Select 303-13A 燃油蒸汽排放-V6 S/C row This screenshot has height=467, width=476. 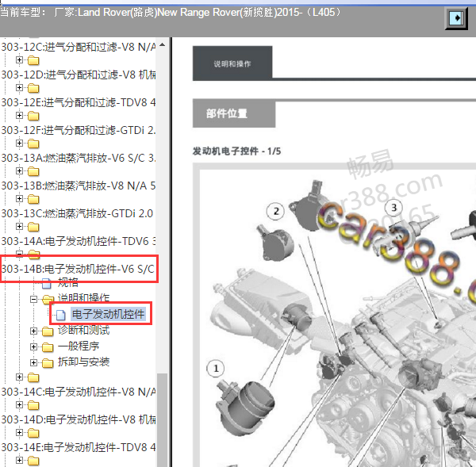79,158
